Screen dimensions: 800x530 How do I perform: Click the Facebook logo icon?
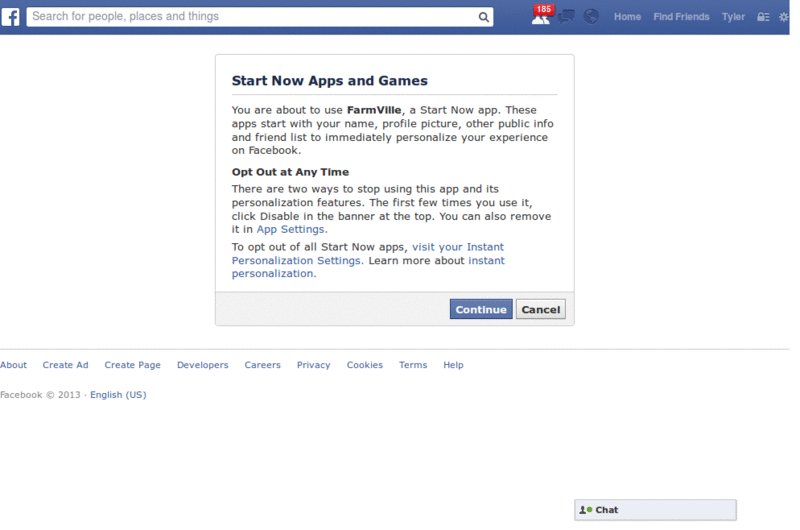(10, 17)
